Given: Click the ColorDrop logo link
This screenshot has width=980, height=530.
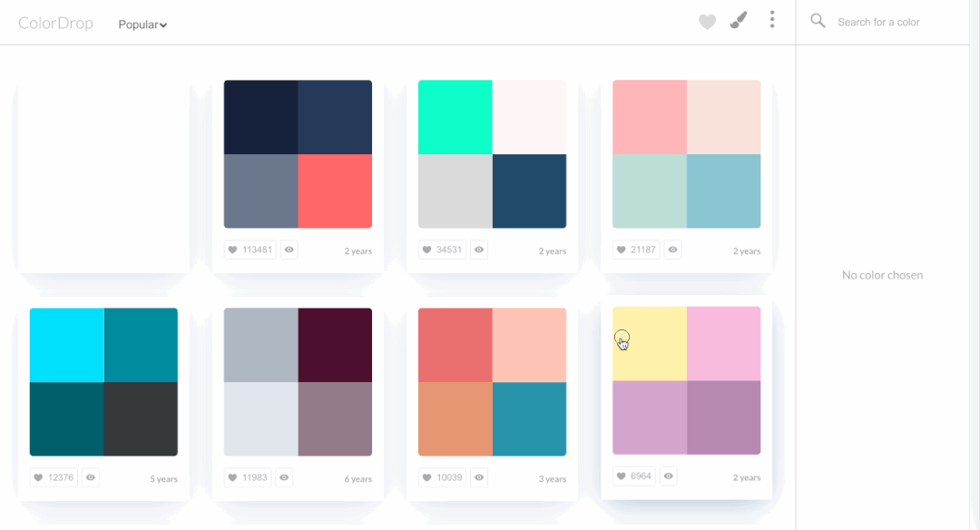Looking at the screenshot, I should [55, 24].
